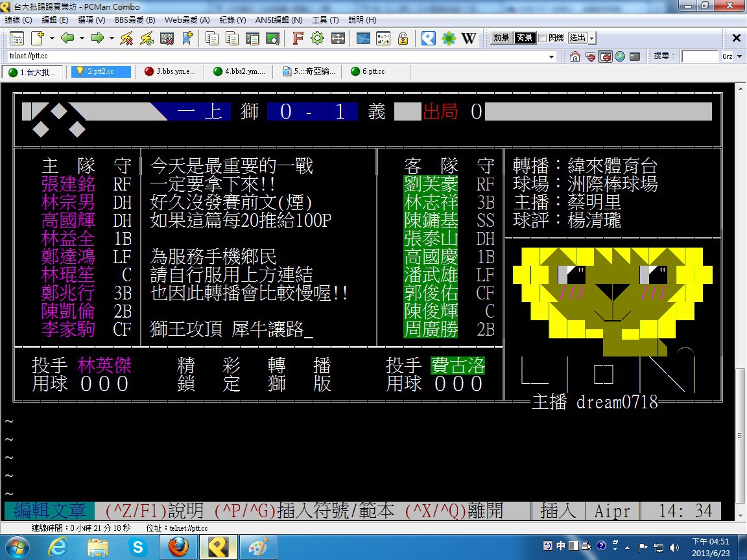Click the 前景 foreground color button
The height and width of the screenshot is (560, 747).
coord(501,38)
